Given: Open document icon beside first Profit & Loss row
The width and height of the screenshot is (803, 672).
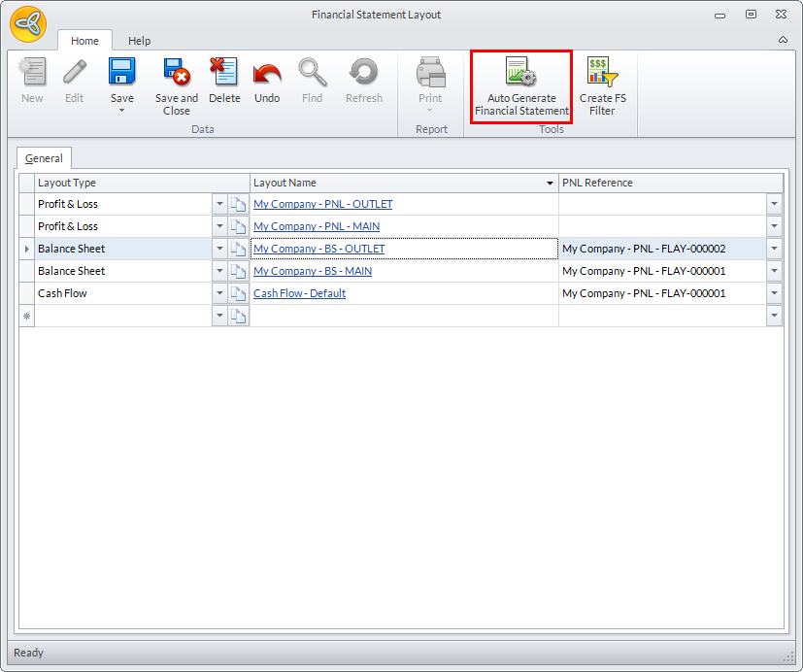Looking at the screenshot, I should (x=239, y=204).
